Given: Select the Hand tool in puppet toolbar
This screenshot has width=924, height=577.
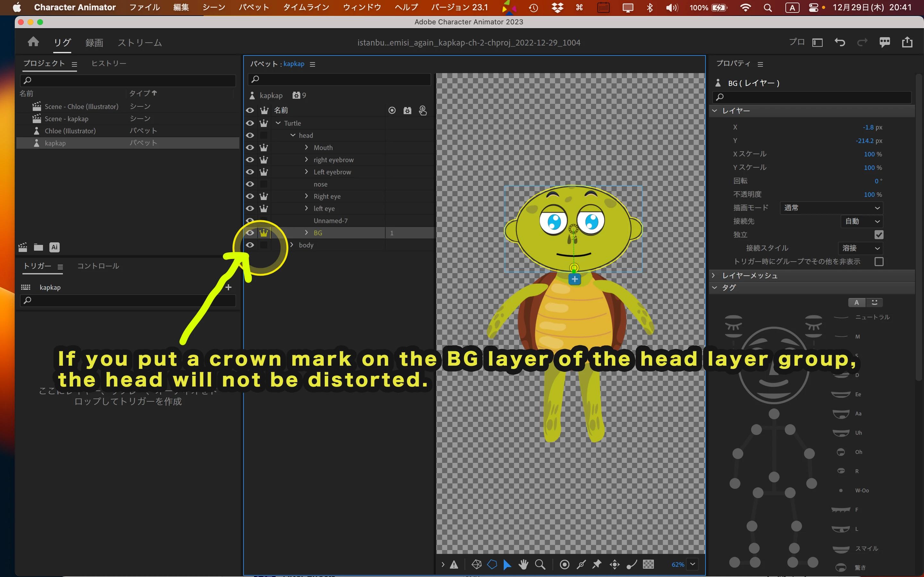Looking at the screenshot, I should click(524, 564).
